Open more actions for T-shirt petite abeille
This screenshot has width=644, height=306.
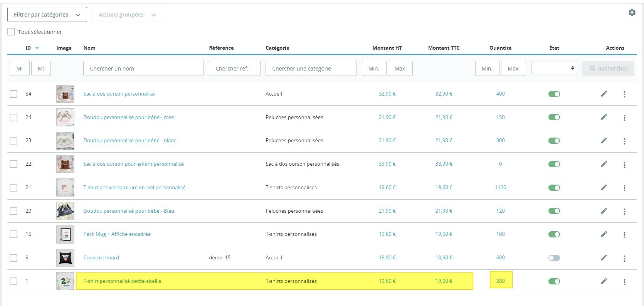[624, 282]
